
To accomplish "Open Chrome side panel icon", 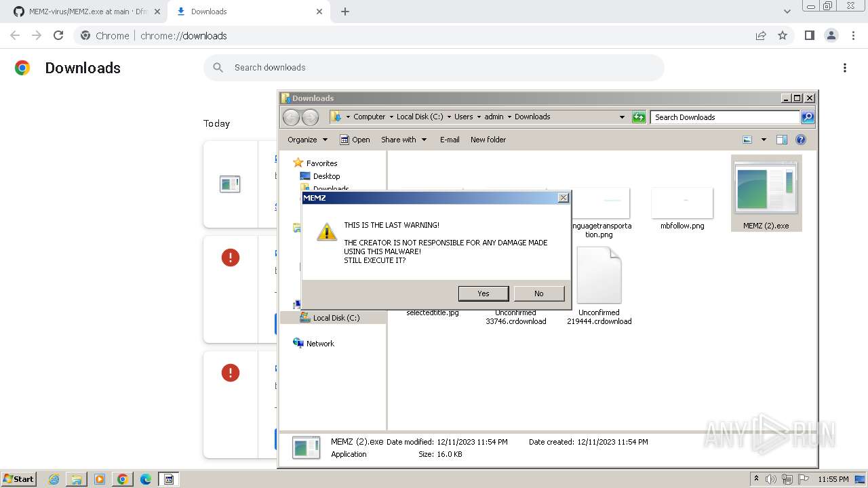I will coord(810,36).
